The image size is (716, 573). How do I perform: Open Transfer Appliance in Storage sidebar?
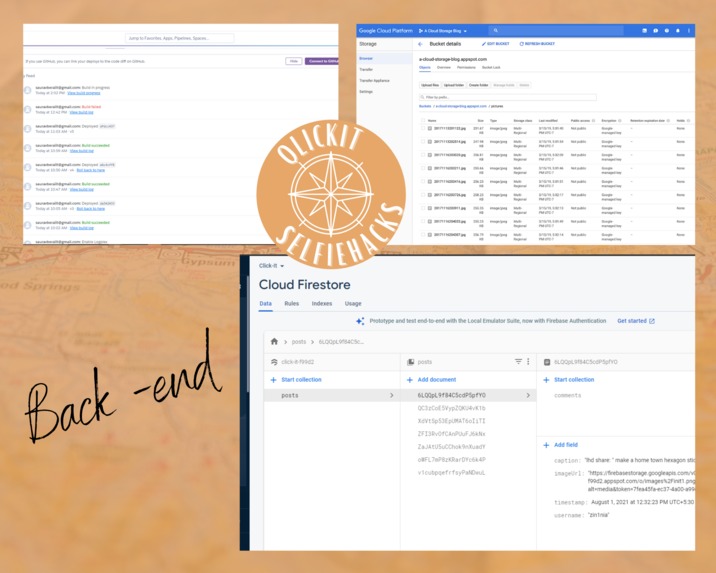click(374, 80)
